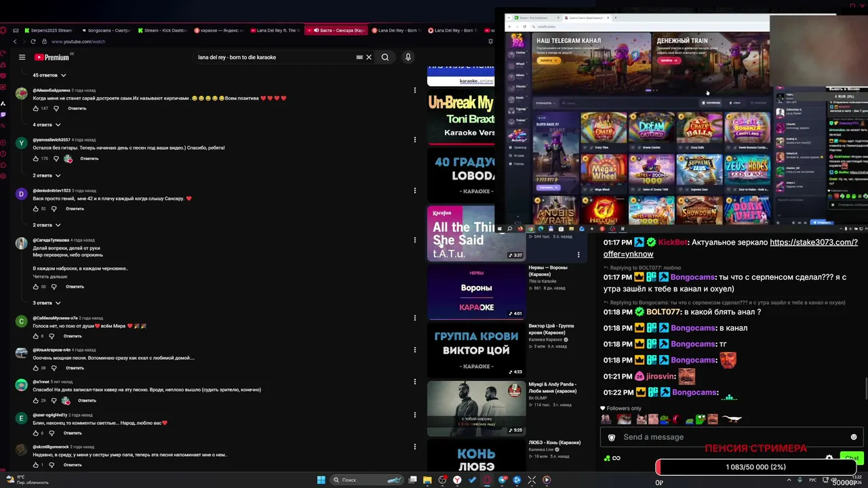This screenshot has height=488, width=868.
Task: Open the Telegram taskbar icon
Action: click(502, 480)
